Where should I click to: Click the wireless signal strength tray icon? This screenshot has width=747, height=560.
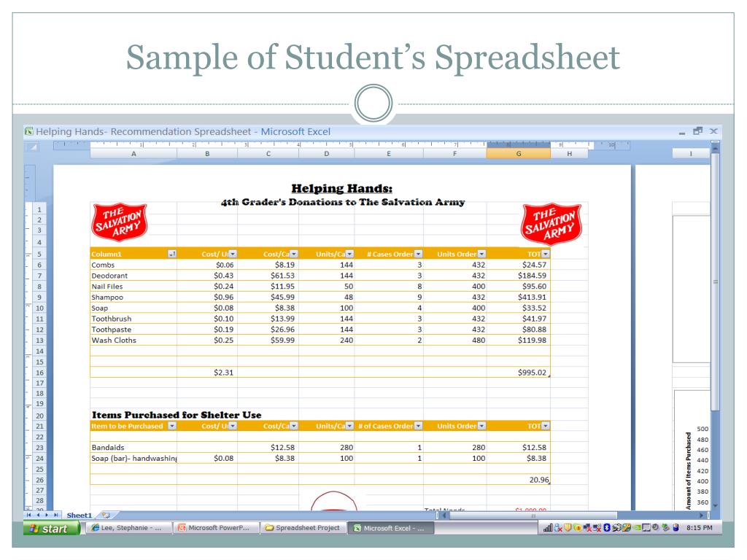tap(548, 528)
